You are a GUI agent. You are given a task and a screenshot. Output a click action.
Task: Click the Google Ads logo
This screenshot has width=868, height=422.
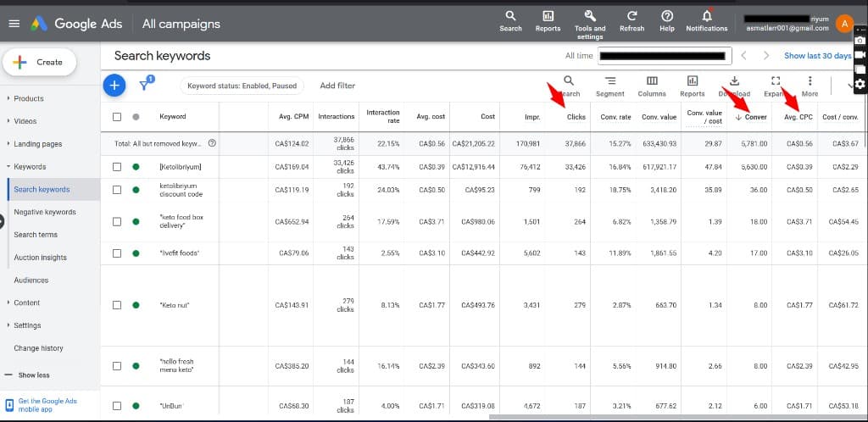39,24
